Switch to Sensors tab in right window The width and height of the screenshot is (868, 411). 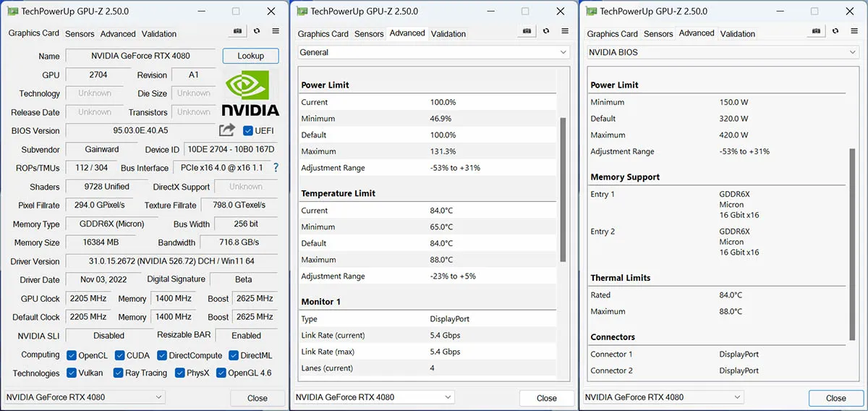(658, 34)
